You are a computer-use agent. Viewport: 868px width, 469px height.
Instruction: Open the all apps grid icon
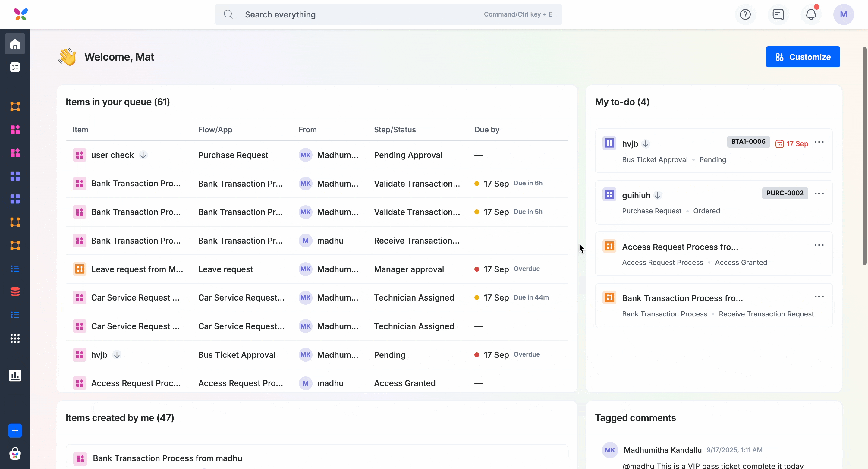point(15,338)
